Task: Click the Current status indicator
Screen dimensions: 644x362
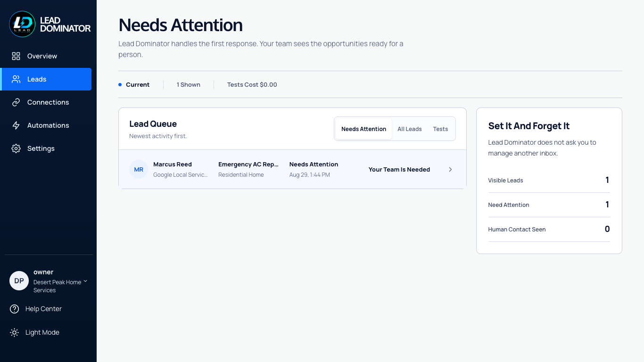Action: pos(134,85)
